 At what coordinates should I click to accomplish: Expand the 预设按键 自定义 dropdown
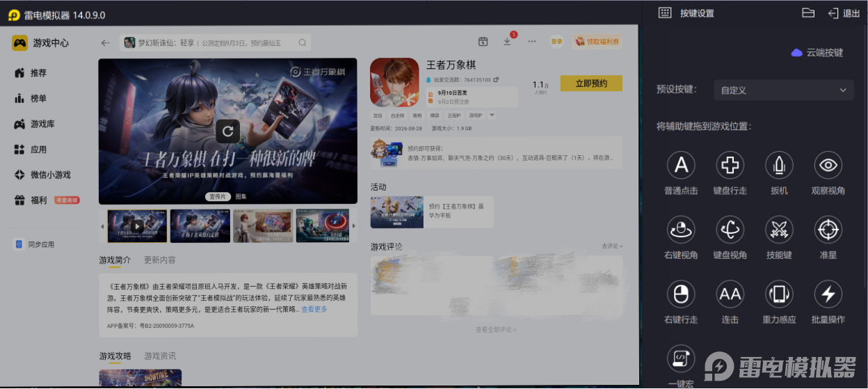click(x=784, y=90)
